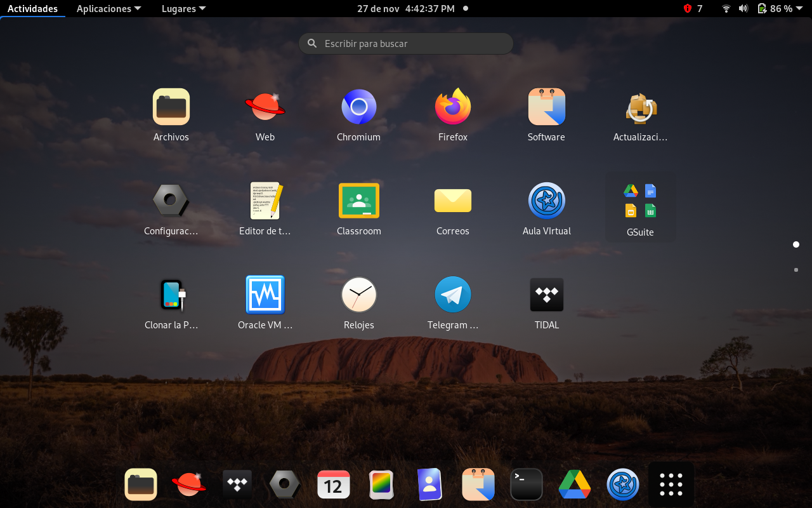The width and height of the screenshot is (812, 508).
Task: Launch the Web browser app
Action: pyautogui.click(x=265, y=107)
